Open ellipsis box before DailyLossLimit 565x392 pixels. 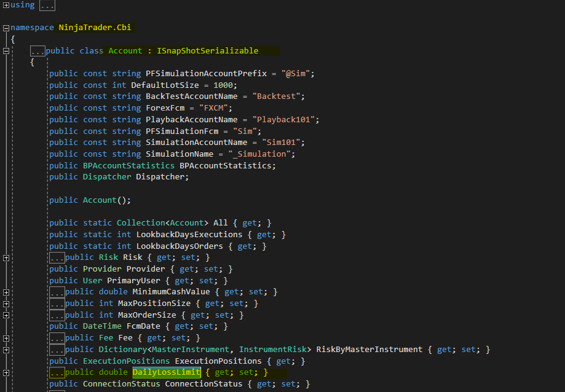tap(57, 372)
